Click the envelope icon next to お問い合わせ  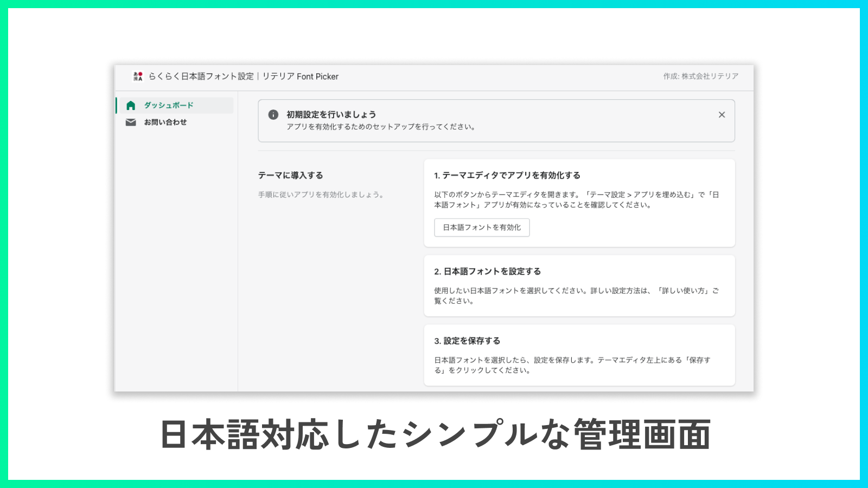point(131,122)
